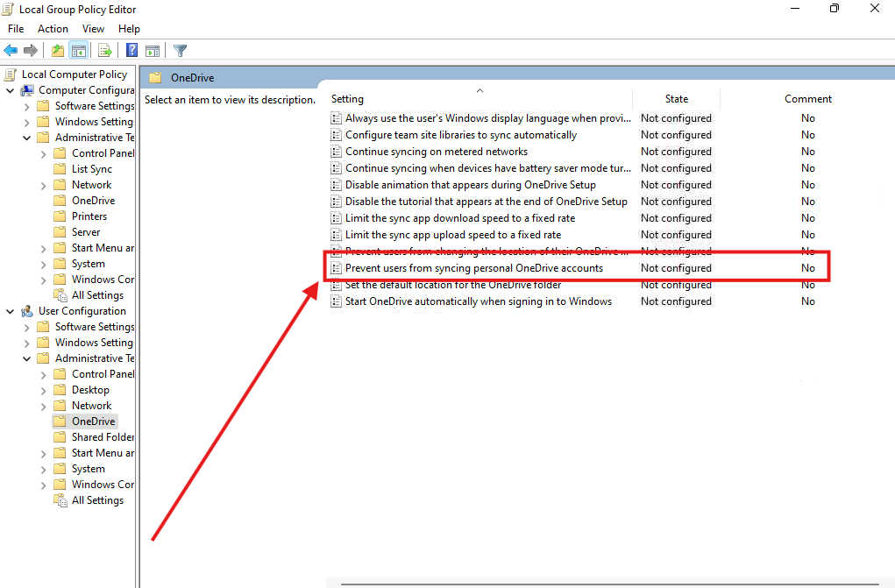The image size is (895, 588).
Task: Select 'Disable animation that appears during OneDrive Setup'
Action: (x=471, y=184)
